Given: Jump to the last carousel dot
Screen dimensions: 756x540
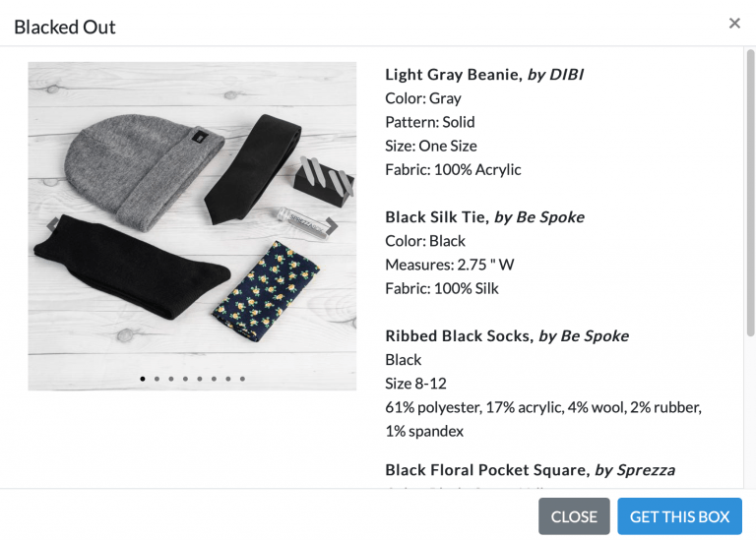Looking at the screenshot, I should tap(242, 379).
